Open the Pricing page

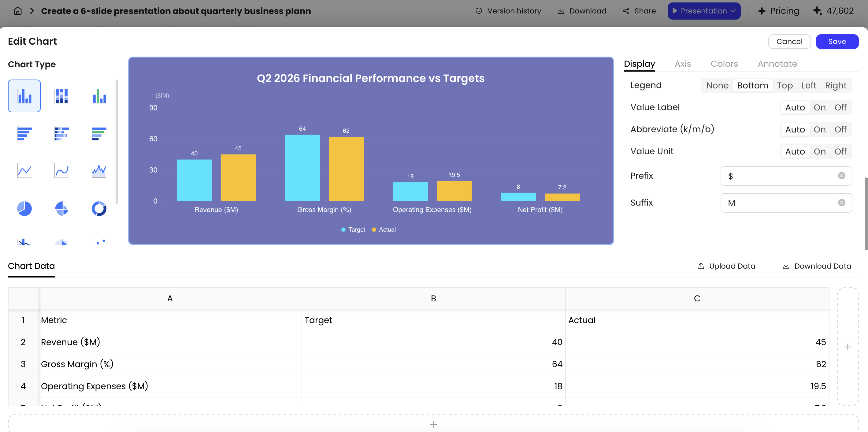click(778, 11)
